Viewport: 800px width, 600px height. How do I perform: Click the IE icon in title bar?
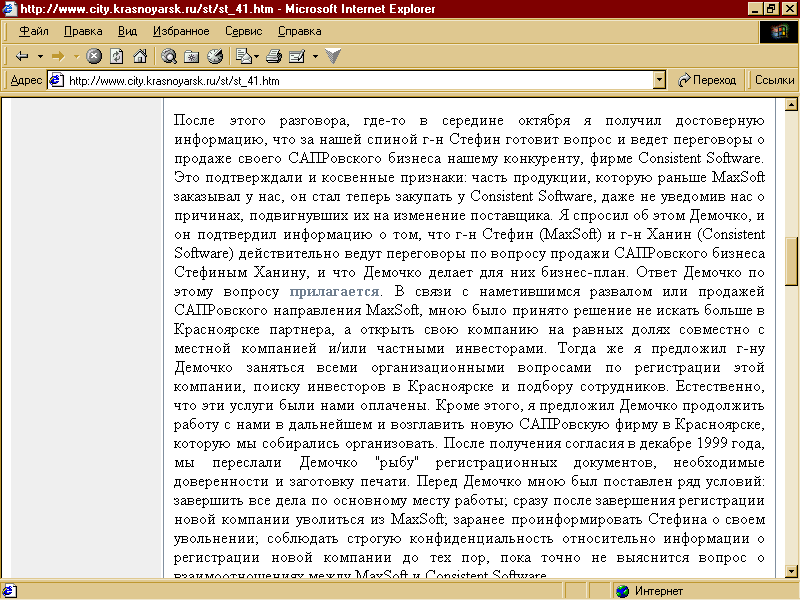9,9
